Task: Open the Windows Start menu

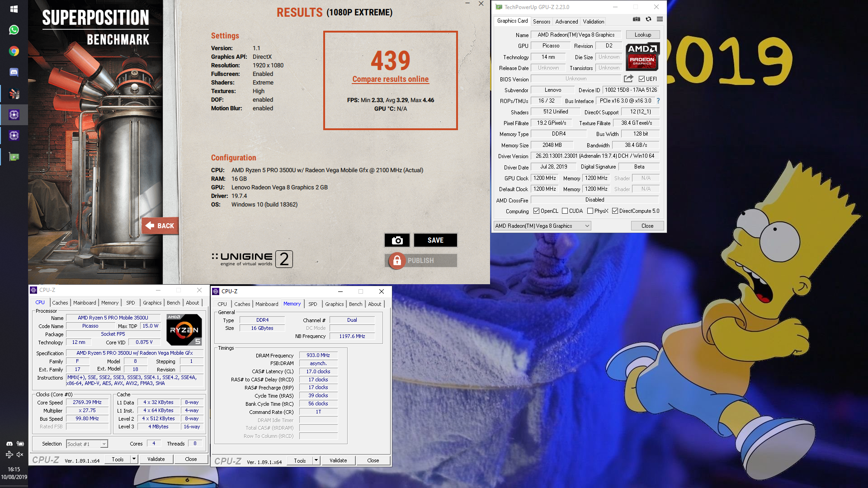Action: (x=14, y=9)
